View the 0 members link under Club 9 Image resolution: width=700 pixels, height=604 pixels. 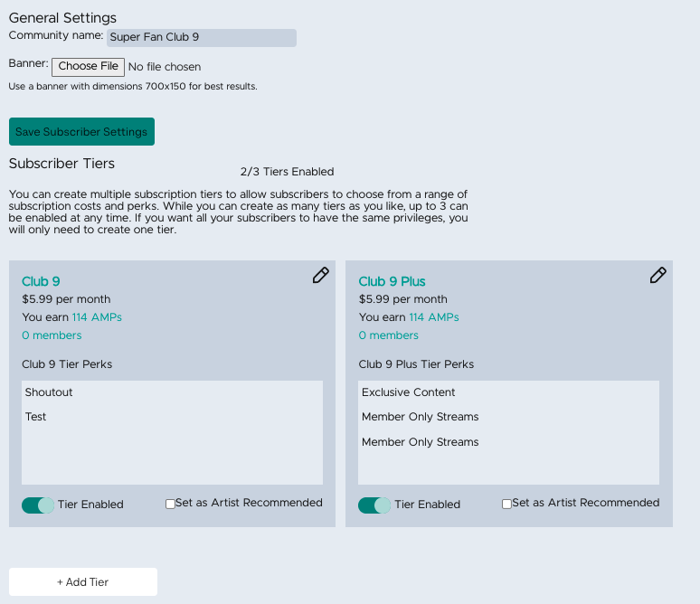point(52,335)
